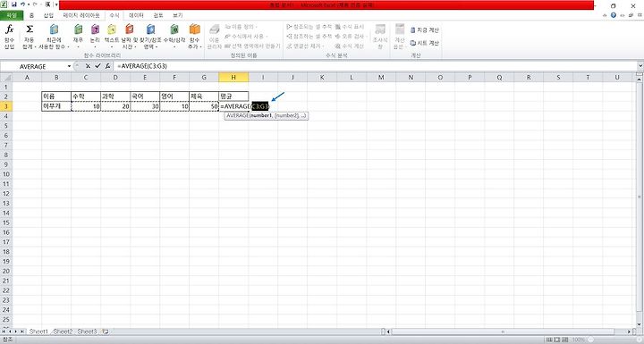The height and width of the screenshot is (344, 644).
Task: Click the Show Formulas (수식 표시) command
Action: point(350,27)
